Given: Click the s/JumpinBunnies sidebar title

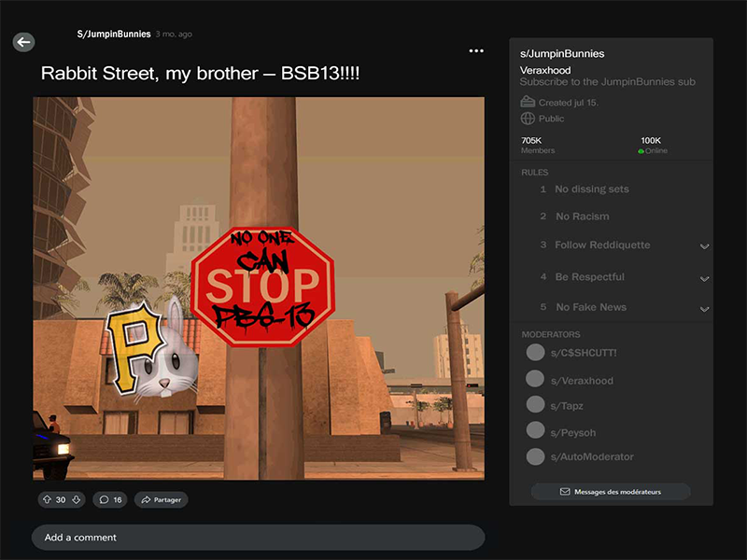Looking at the screenshot, I should click(x=562, y=54).
